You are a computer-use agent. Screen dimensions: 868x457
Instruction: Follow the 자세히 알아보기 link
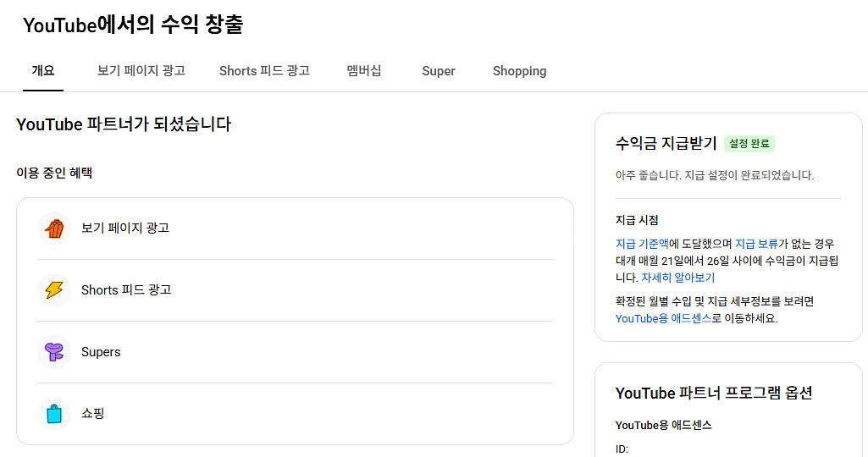point(677,278)
